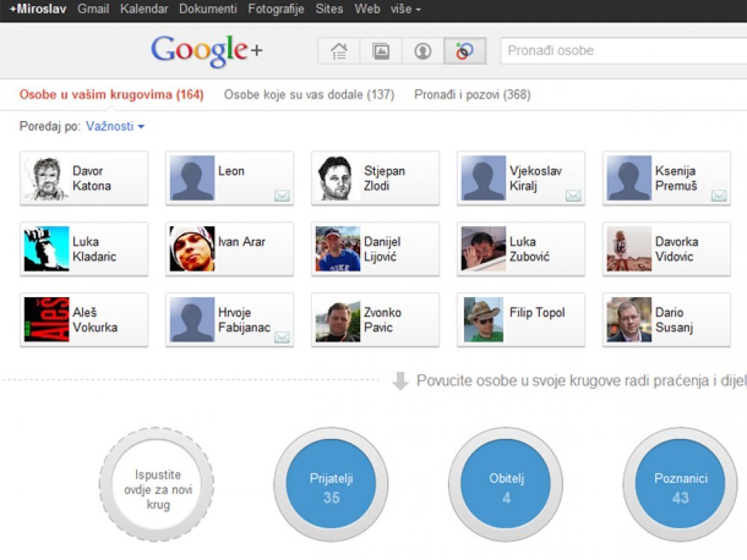Click Filip Topol's cowboy hat avatar
Image resolution: width=747 pixels, height=560 pixels.
pyautogui.click(x=483, y=320)
